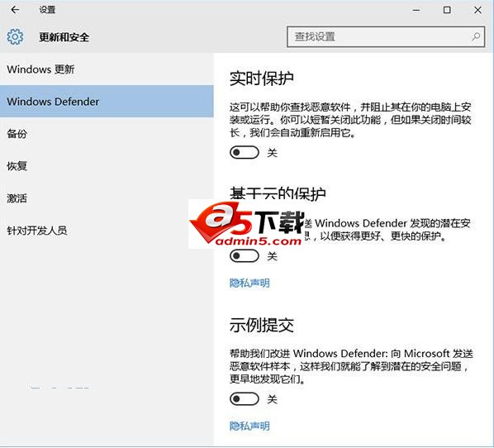This screenshot has width=494, height=448.
Task: Click the settings gear icon
Action: coord(15,37)
